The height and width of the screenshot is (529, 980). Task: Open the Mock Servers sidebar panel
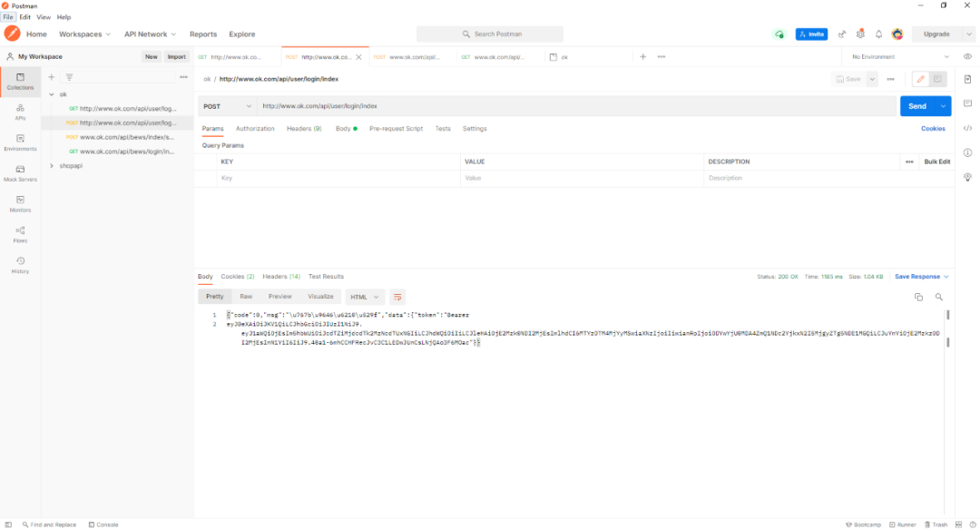point(20,174)
